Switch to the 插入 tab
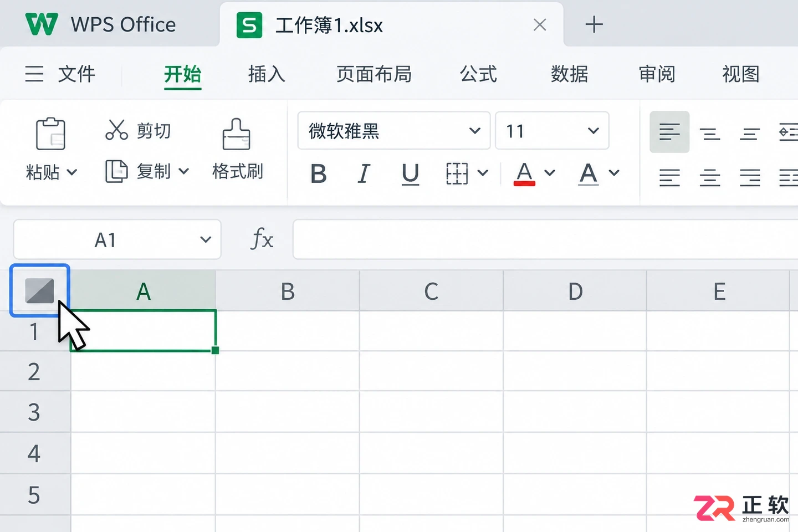This screenshot has height=532, width=798. (267, 74)
